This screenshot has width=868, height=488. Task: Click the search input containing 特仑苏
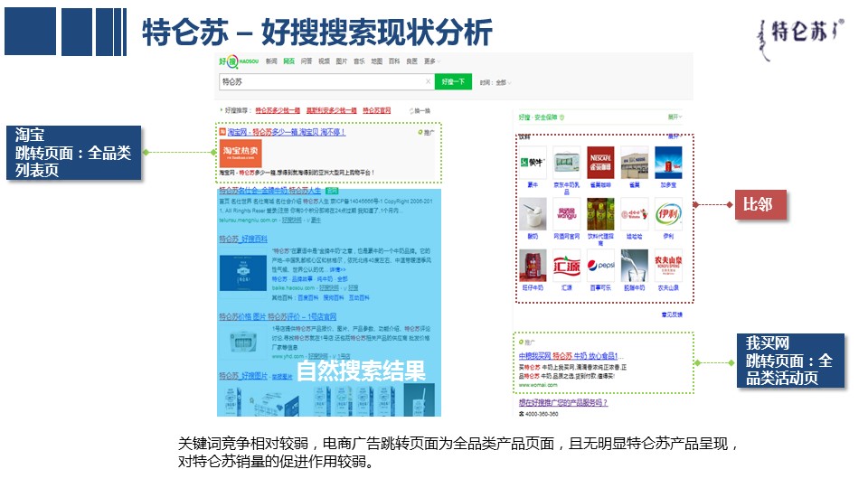321,81
